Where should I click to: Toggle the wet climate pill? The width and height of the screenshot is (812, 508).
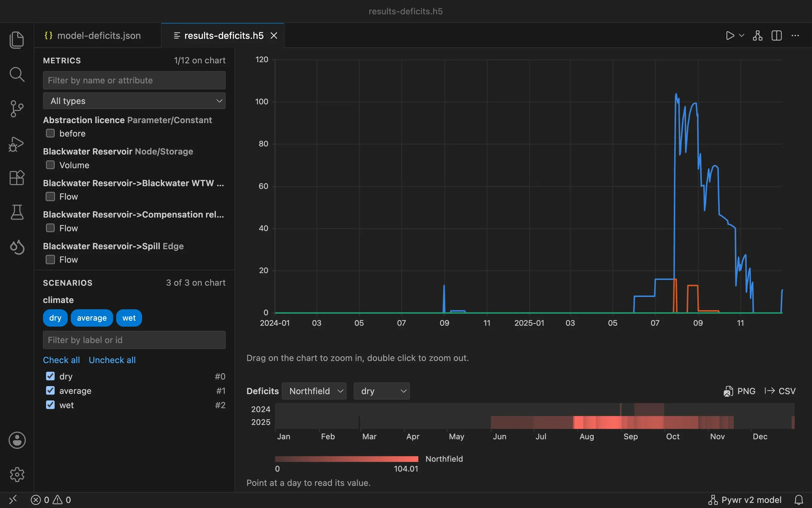(129, 318)
